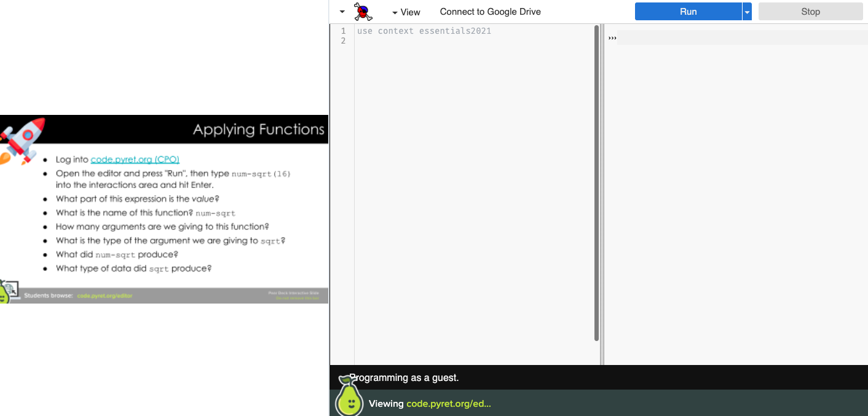Open the View menu
The width and height of the screenshot is (868, 416).
[x=410, y=12]
